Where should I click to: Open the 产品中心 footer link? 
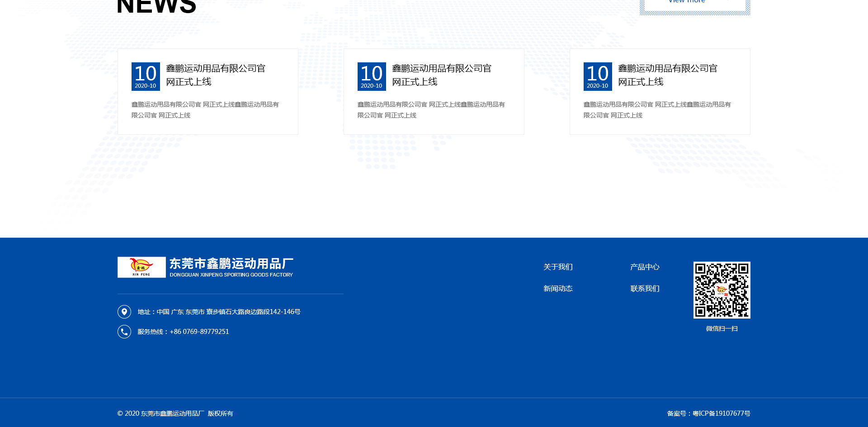click(645, 267)
